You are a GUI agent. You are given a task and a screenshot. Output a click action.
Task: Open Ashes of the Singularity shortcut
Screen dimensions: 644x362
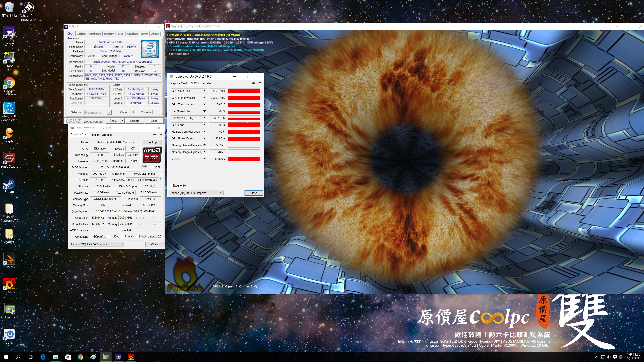(28, 12)
